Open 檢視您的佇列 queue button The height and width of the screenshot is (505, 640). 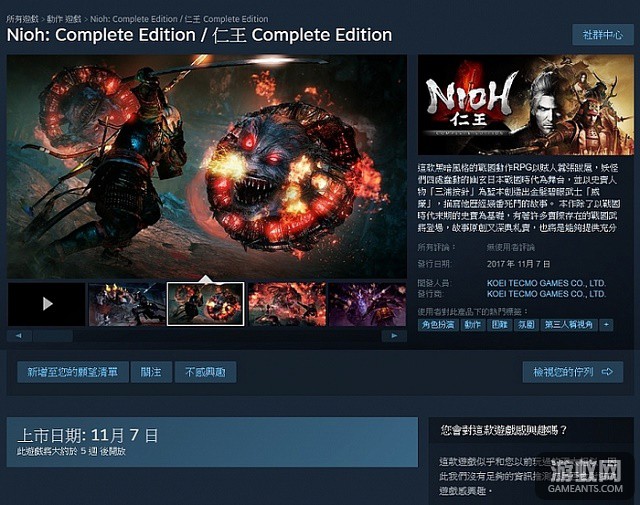coord(573,372)
